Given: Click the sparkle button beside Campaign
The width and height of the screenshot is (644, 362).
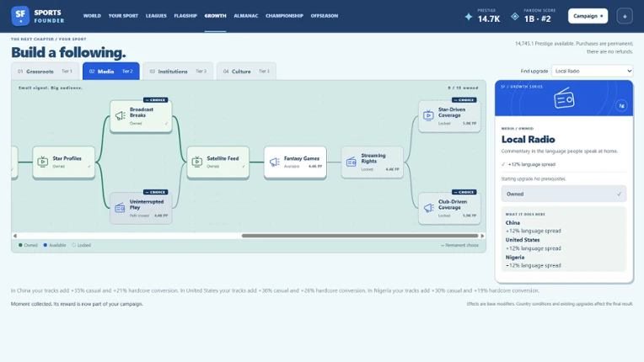Looking at the screenshot, I should pos(625,16).
